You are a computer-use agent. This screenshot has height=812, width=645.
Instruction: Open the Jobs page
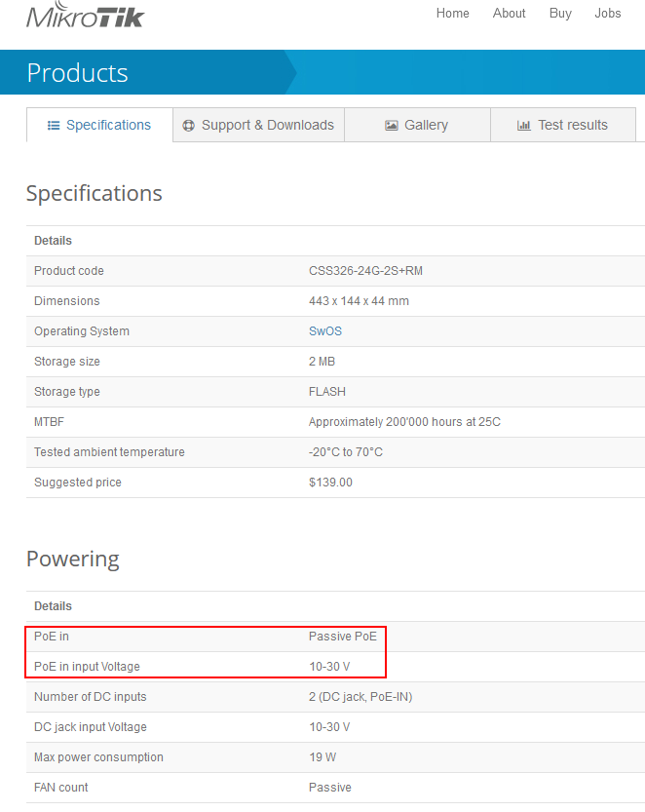[607, 14]
